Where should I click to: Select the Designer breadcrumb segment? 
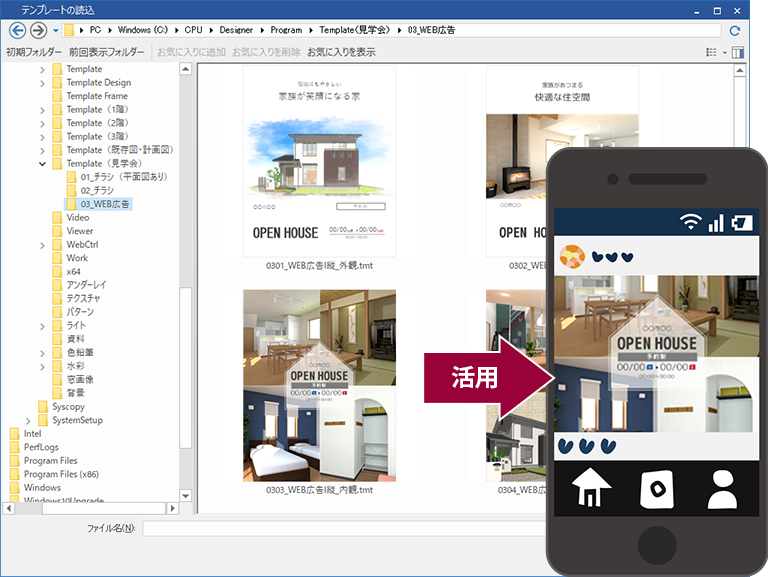pos(236,30)
